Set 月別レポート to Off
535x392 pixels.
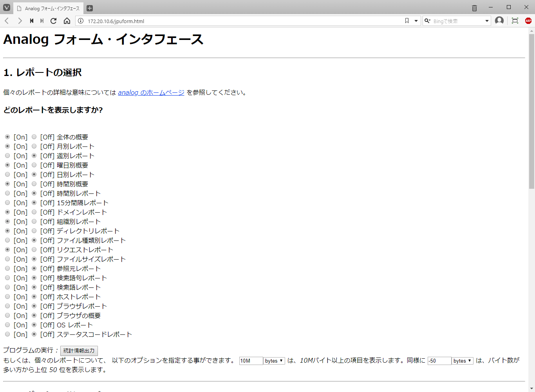click(34, 146)
